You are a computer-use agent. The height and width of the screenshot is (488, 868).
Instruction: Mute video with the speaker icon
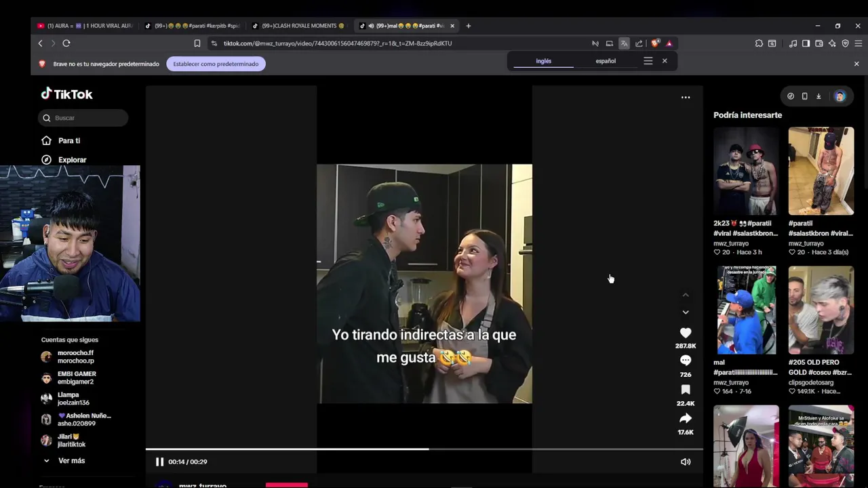[x=686, y=462]
